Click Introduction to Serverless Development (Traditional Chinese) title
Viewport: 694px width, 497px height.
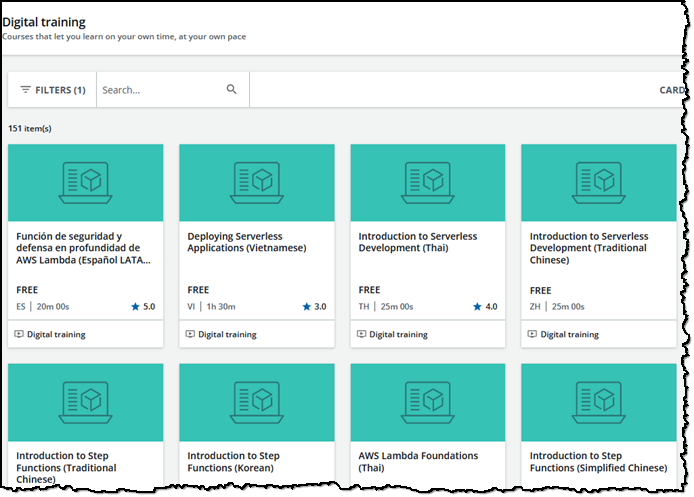pyautogui.click(x=589, y=248)
